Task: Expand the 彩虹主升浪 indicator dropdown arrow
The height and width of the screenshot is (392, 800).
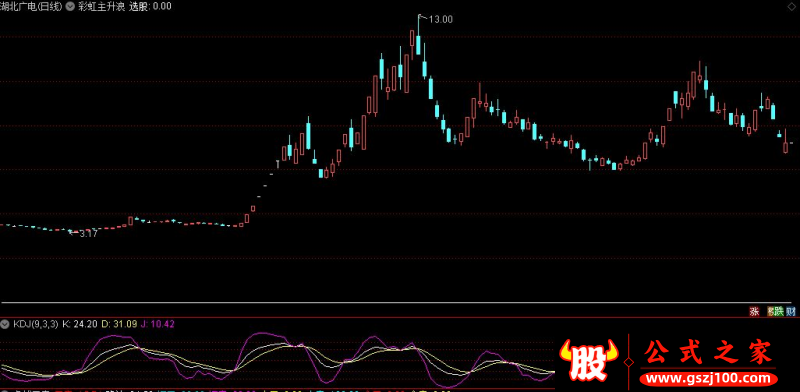Action: 70,6
